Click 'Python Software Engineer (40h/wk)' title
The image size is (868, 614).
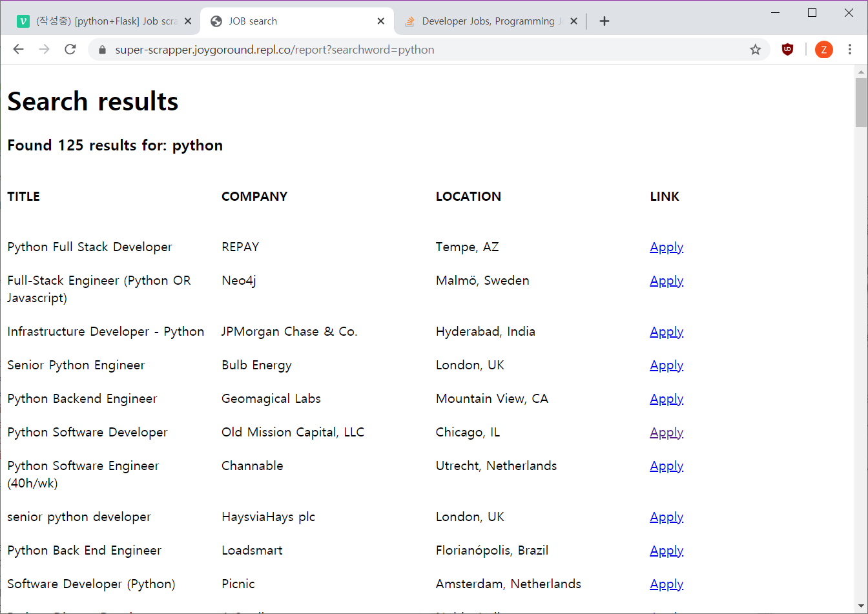coord(83,475)
